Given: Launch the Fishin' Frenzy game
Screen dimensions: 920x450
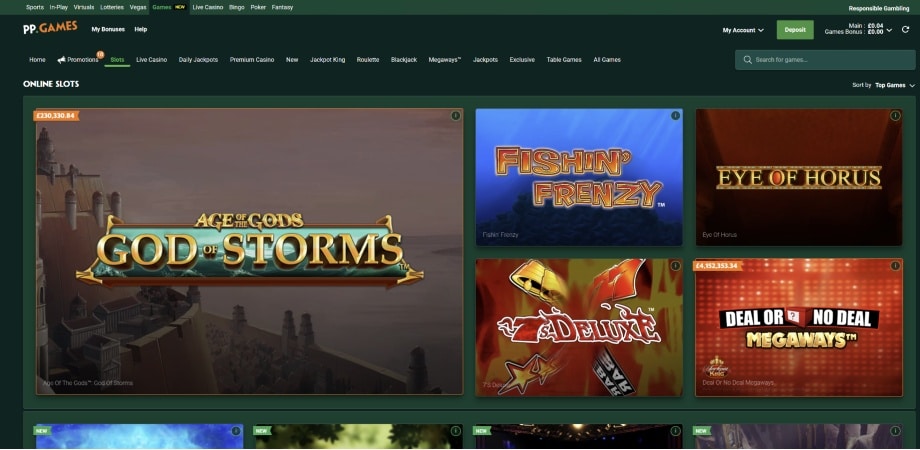Looking at the screenshot, I should point(579,177).
